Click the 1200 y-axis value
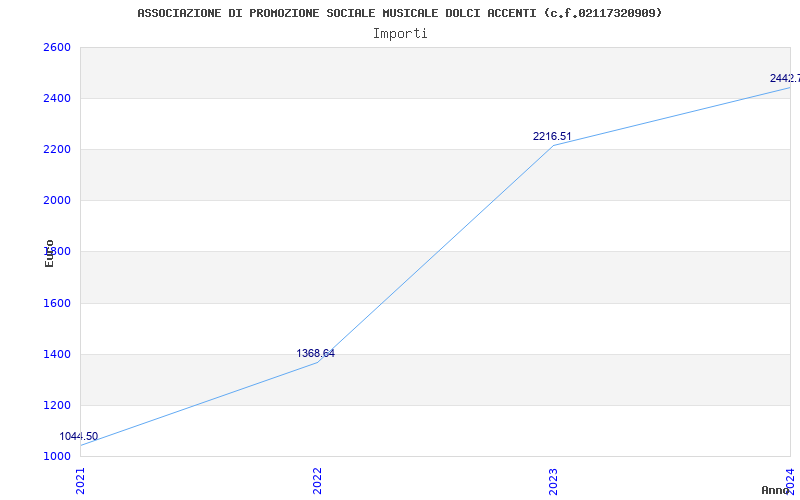The height and width of the screenshot is (500, 800). click(x=57, y=406)
